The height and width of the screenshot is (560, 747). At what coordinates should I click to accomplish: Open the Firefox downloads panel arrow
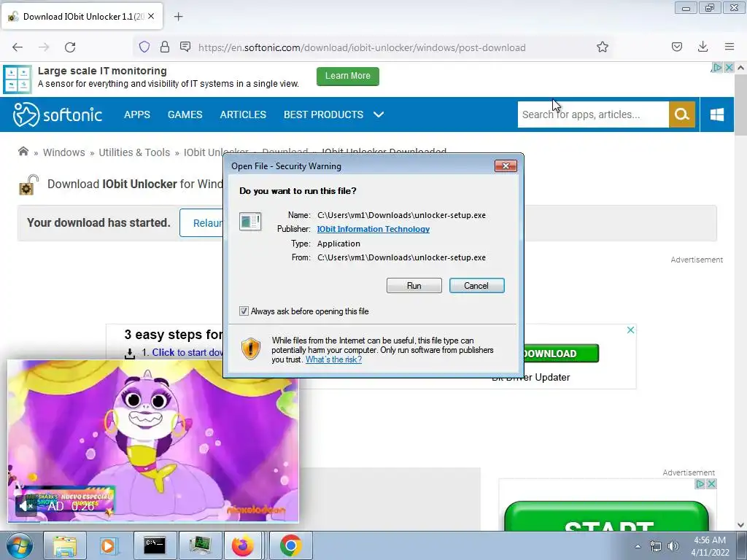[703, 47]
